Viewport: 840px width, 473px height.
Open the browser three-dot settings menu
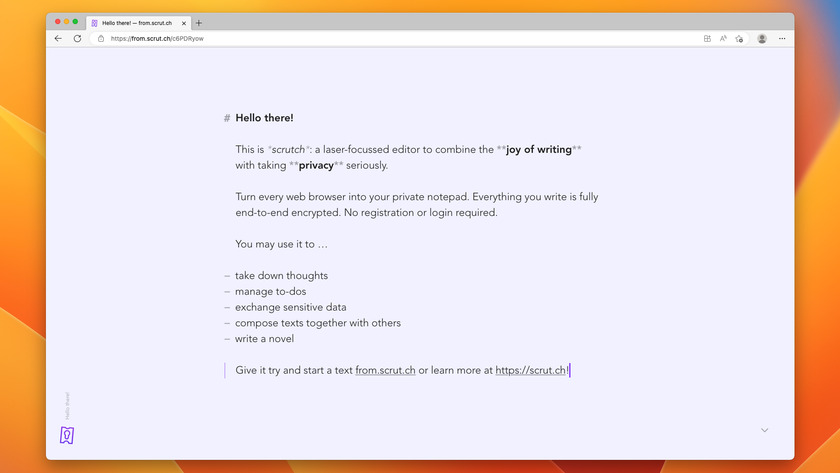click(x=782, y=39)
